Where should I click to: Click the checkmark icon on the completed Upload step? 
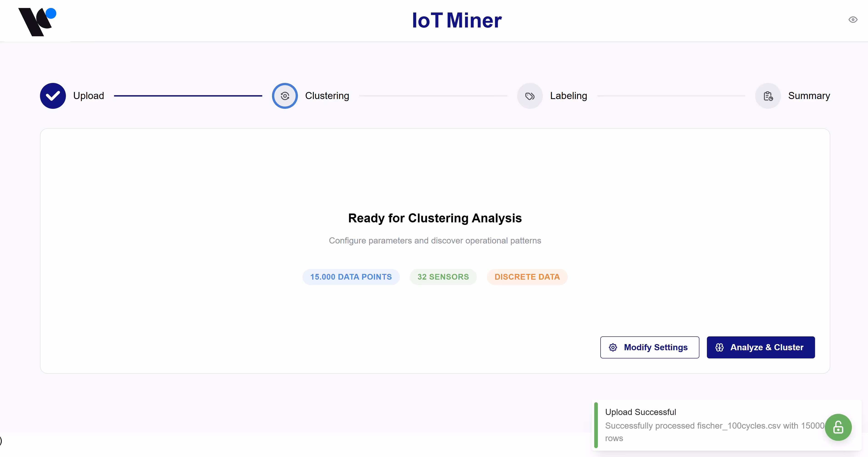(x=52, y=96)
